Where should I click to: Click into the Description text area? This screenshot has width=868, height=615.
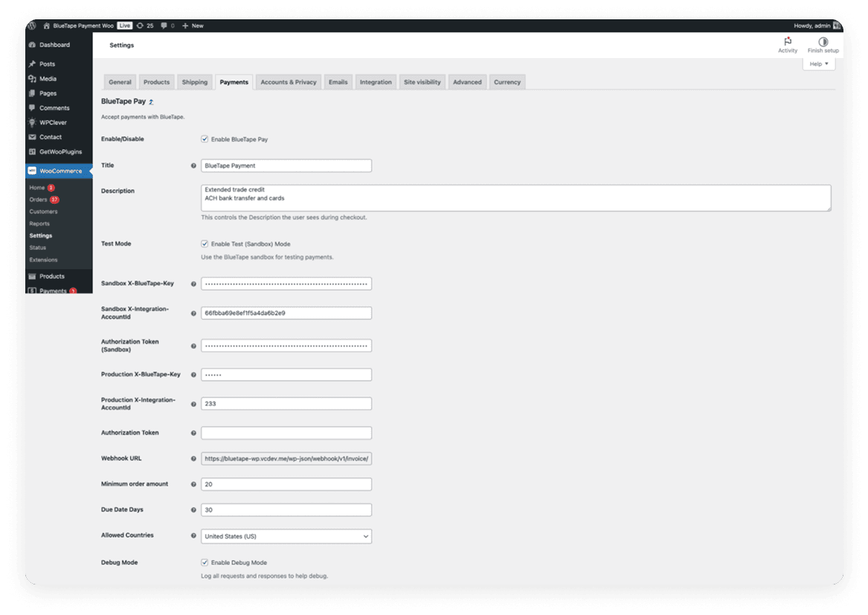click(x=516, y=198)
